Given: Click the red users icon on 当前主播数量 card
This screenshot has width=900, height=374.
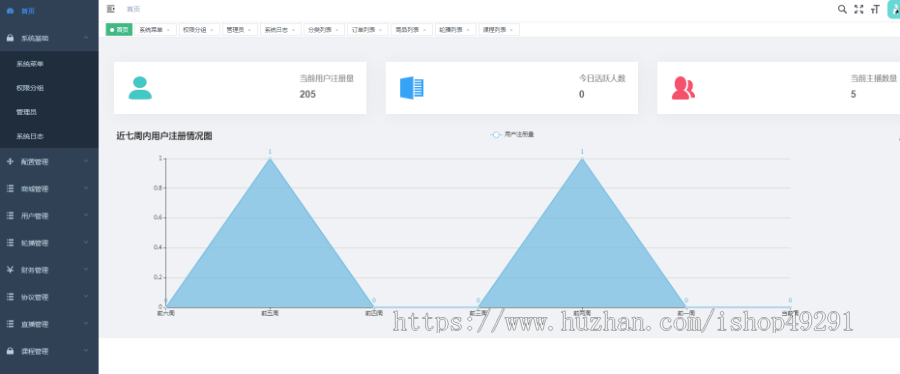Looking at the screenshot, I should (x=683, y=88).
